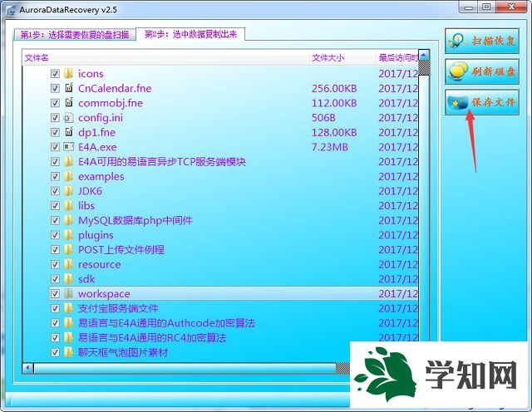The image size is (532, 412).
Task: Uncheck the 聊天框气泡图片素材 checkbox
Action: pos(55,352)
